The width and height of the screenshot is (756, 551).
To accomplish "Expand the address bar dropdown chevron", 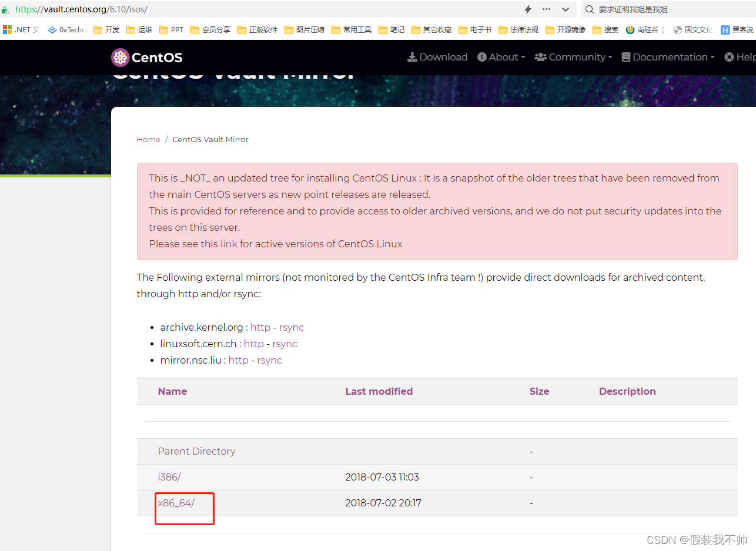I will pos(566,9).
